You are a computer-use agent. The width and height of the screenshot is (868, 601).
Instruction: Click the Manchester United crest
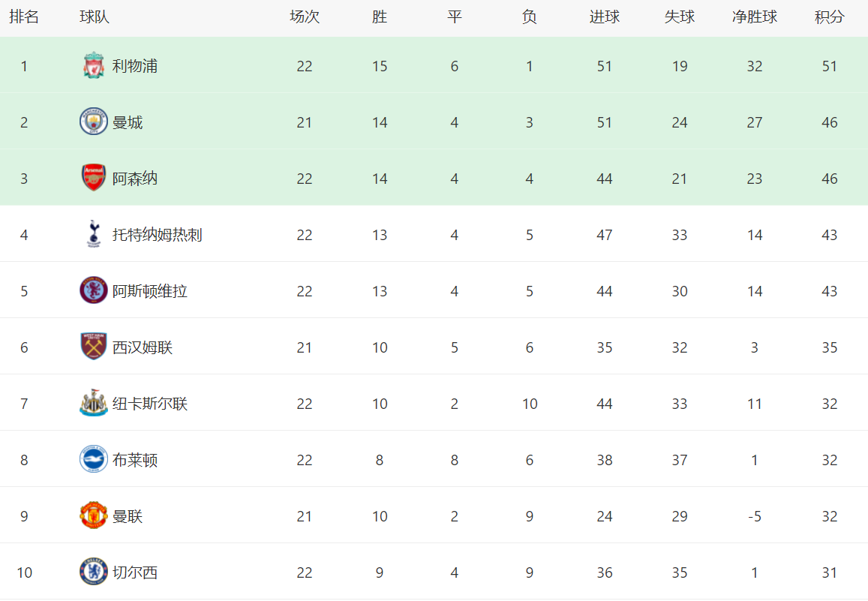point(94,515)
